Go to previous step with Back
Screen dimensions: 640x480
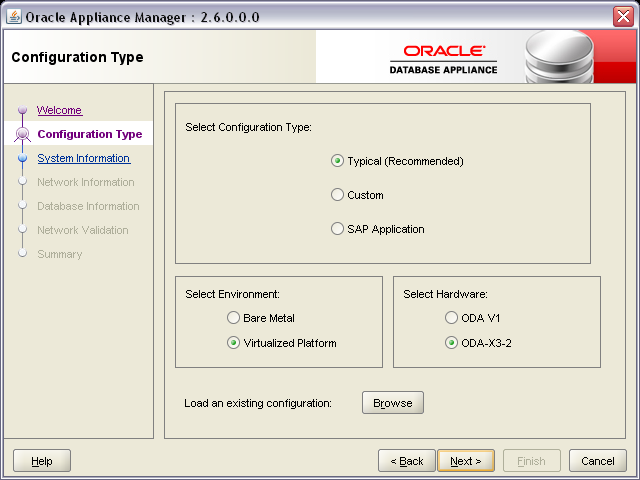[407, 461]
